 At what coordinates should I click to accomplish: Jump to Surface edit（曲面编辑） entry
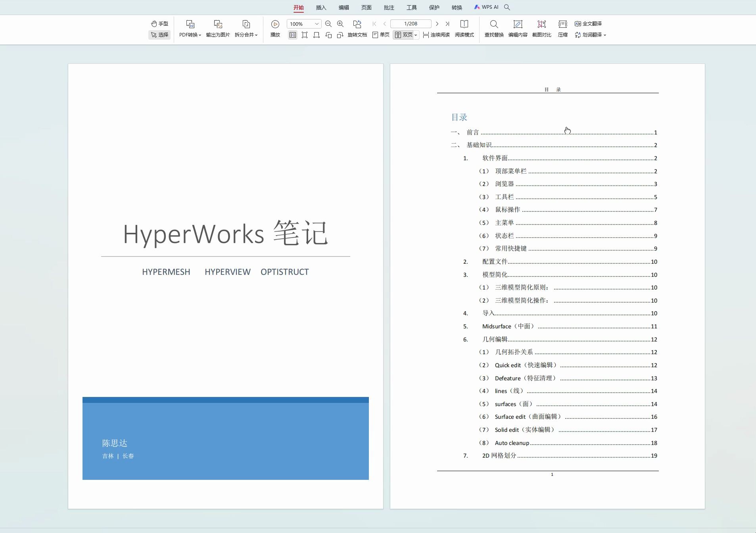coord(568,417)
